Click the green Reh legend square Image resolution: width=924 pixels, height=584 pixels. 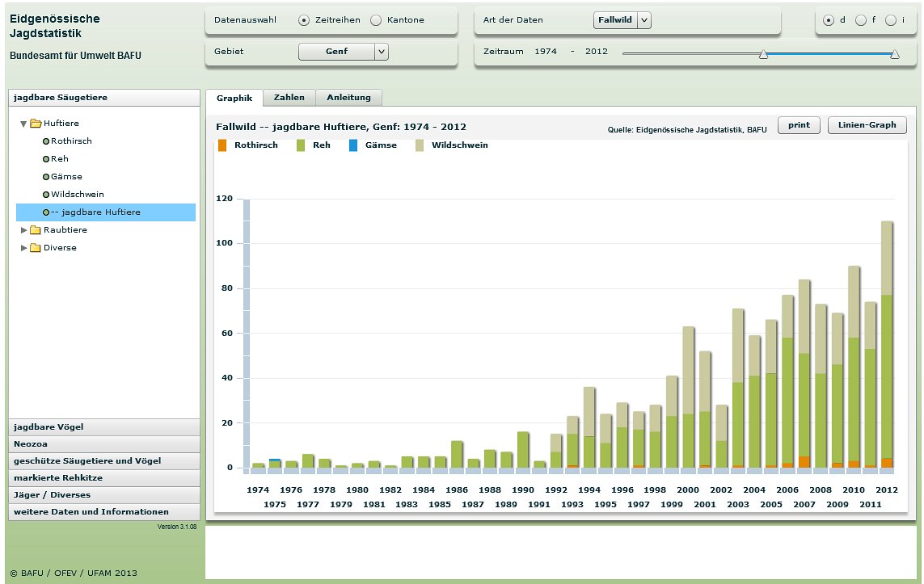[301, 145]
